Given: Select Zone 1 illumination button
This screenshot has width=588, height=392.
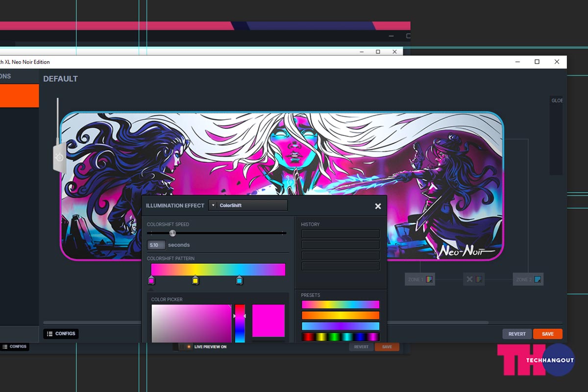Looking at the screenshot, I should coord(420,279).
